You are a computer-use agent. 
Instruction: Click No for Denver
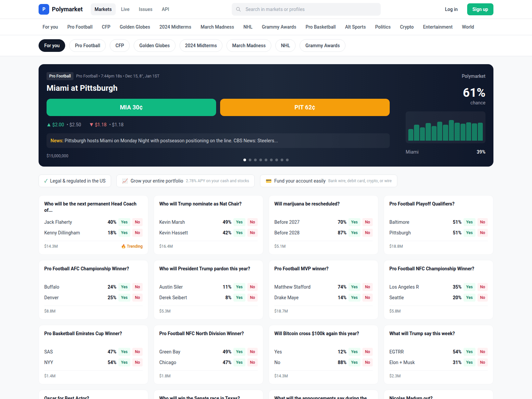pyautogui.click(x=137, y=298)
